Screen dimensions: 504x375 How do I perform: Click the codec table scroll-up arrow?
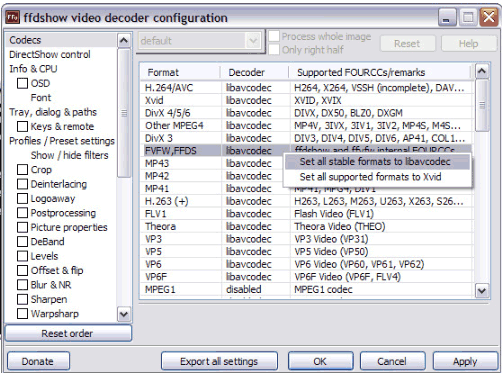coord(482,71)
